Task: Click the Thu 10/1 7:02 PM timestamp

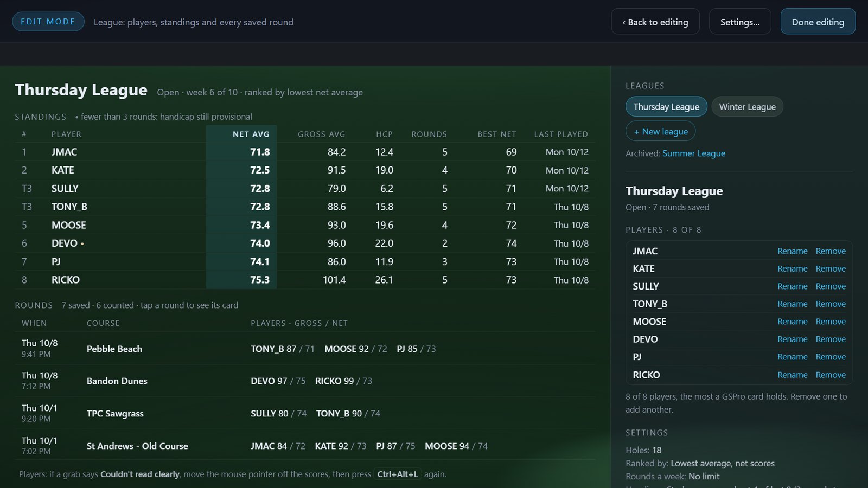Action: point(40,445)
